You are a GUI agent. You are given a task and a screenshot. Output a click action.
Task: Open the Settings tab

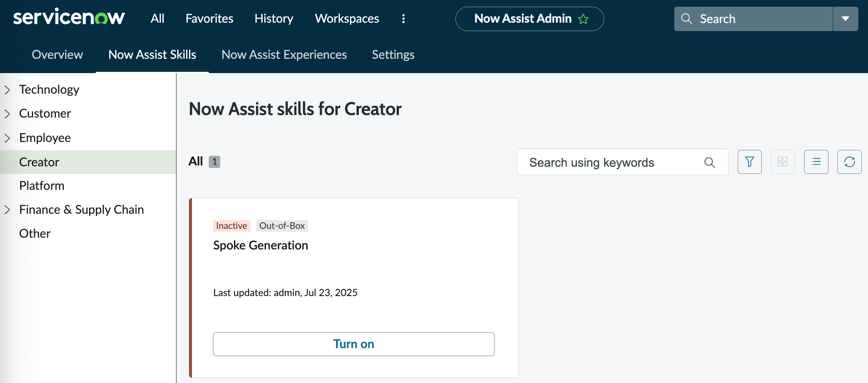[393, 55]
